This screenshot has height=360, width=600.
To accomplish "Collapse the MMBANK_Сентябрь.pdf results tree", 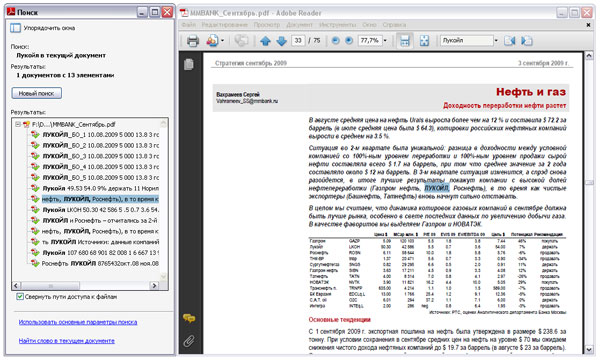I will [x=18, y=124].
